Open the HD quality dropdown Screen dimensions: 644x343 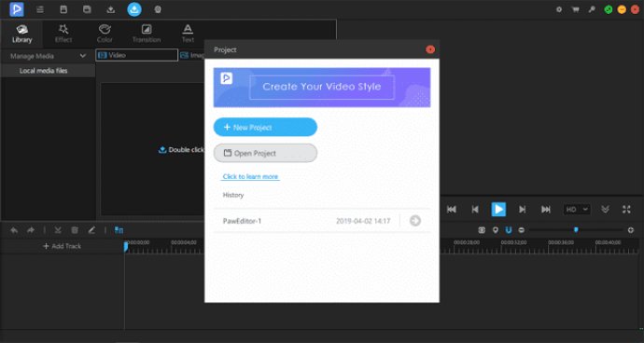pos(577,209)
